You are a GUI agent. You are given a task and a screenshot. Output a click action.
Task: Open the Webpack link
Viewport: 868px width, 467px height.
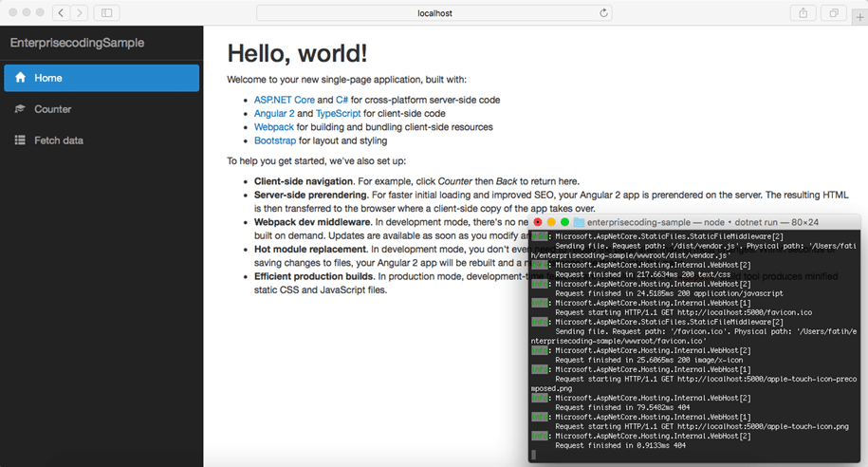(x=274, y=127)
